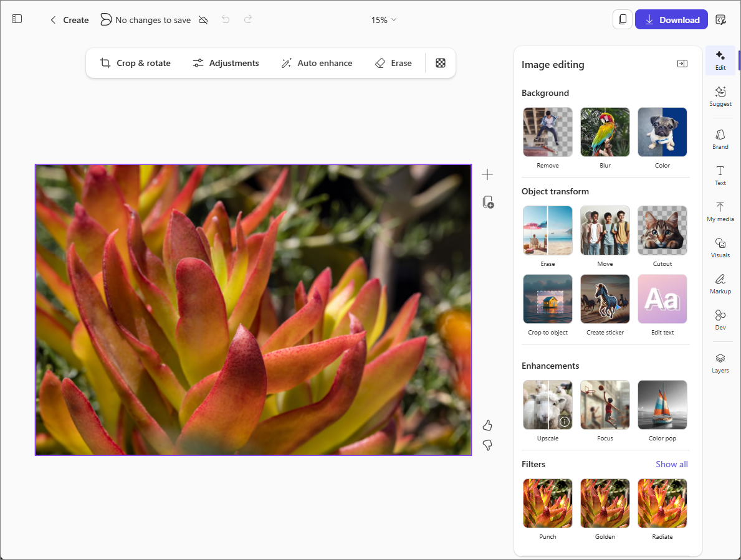Collapse the Image editing panel
The height and width of the screenshot is (560, 741).
(x=682, y=63)
